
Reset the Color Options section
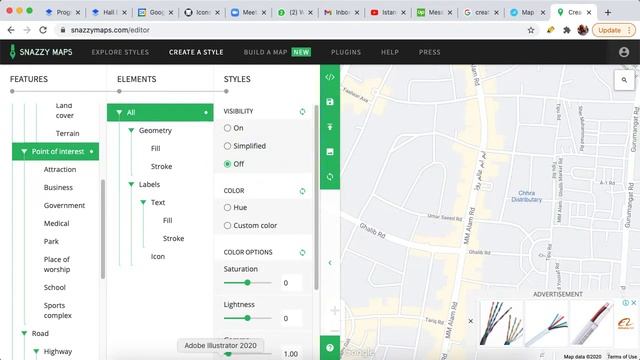(x=302, y=252)
